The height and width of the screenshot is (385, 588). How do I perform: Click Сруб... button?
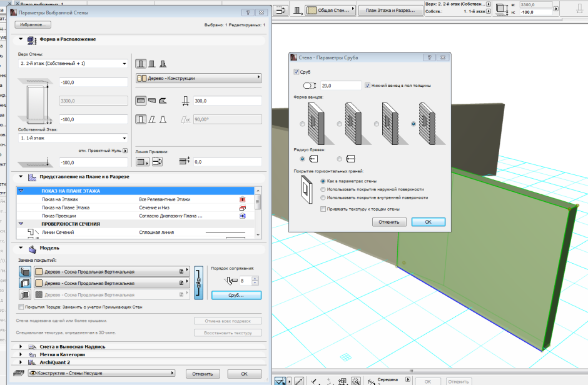click(236, 295)
